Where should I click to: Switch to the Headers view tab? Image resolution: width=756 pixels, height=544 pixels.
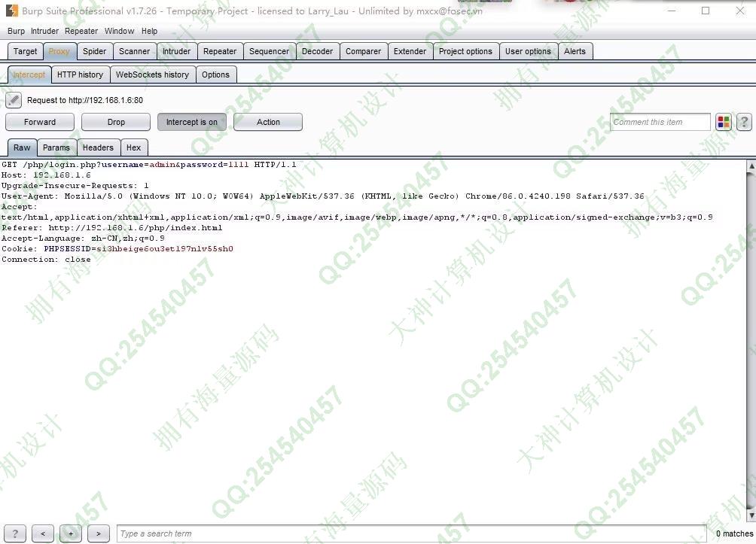click(x=98, y=147)
